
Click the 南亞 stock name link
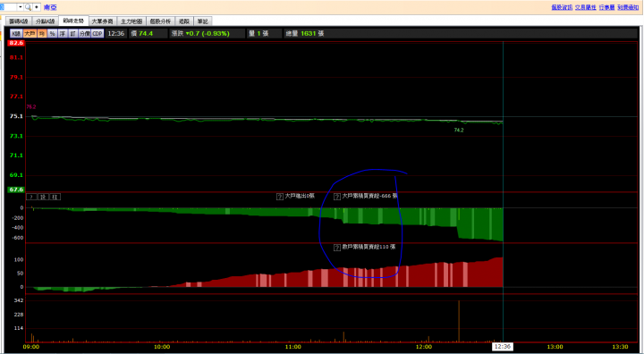[x=50, y=7]
